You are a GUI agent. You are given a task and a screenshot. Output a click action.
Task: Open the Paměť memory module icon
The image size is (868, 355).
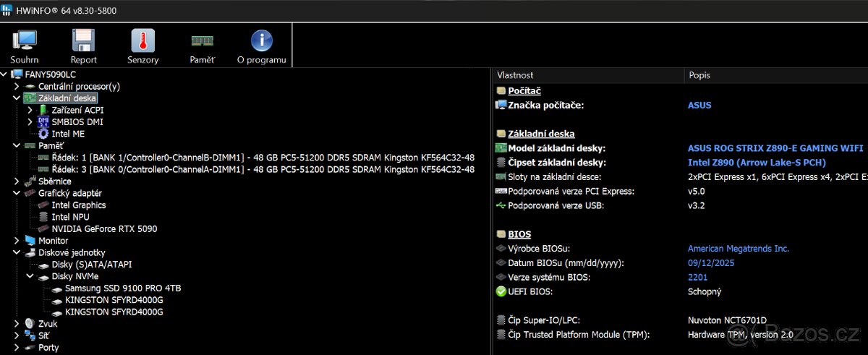[202, 41]
